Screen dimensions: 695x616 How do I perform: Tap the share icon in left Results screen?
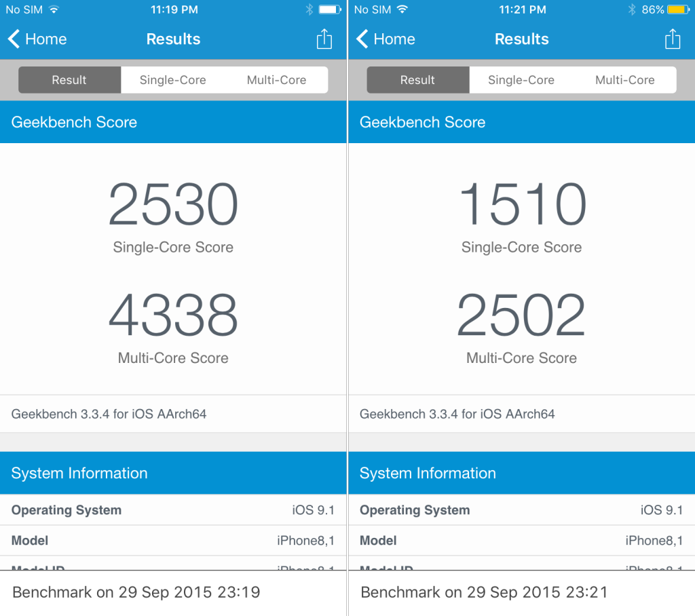(x=324, y=39)
